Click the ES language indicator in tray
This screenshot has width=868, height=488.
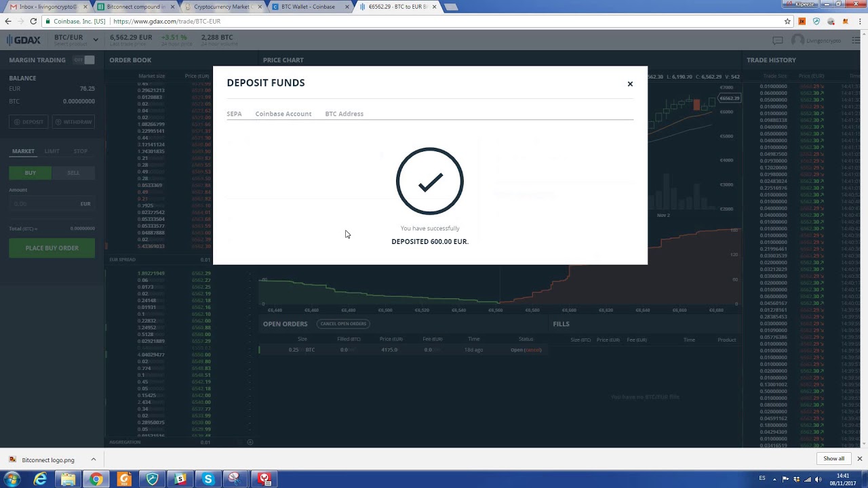click(762, 479)
